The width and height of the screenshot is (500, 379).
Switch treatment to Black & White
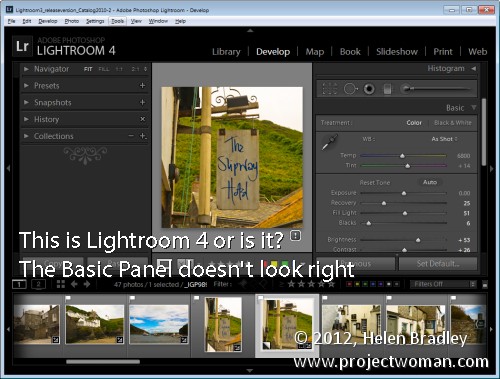[453, 123]
